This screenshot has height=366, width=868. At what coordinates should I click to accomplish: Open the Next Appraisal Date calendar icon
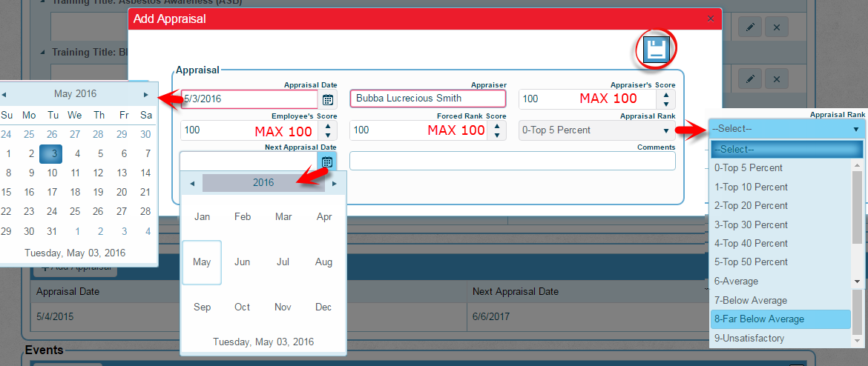click(x=327, y=161)
